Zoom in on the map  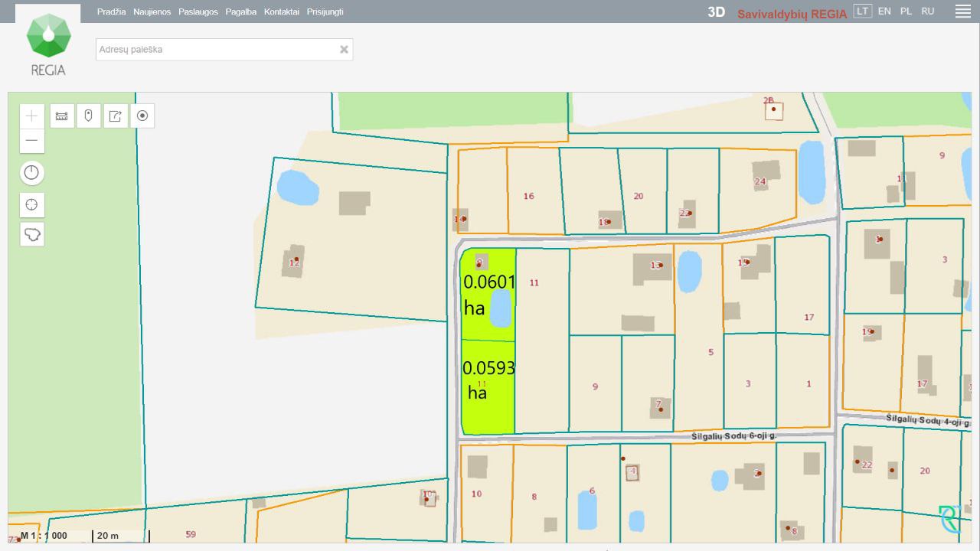[x=31, y=116]
